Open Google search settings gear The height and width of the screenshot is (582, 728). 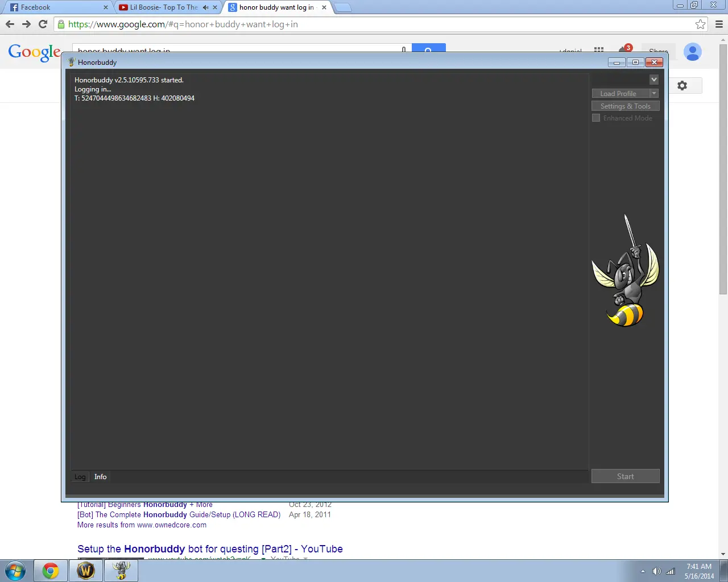click(x=682, y=85)
